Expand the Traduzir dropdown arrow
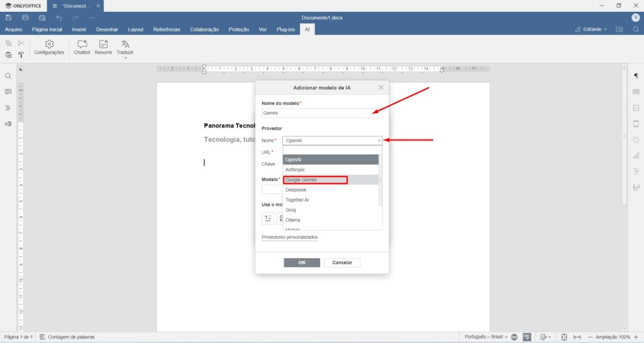The height and width of the screenshot is (343, 644). pyautogui.click(x=125, y=58)
